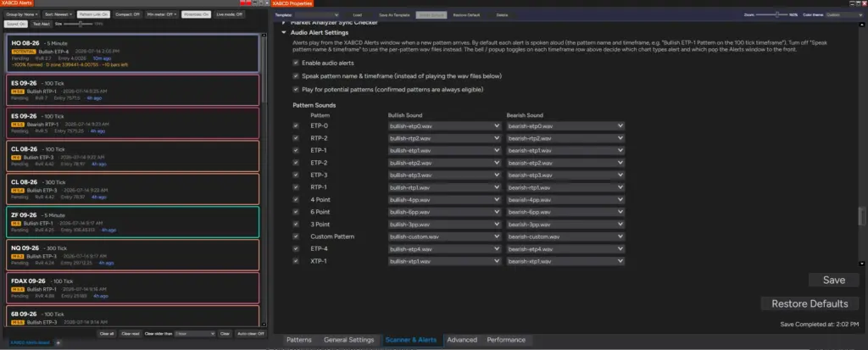Toggle Potentials On button
Viewport: 868px width, 350px height.
point(196,14)
